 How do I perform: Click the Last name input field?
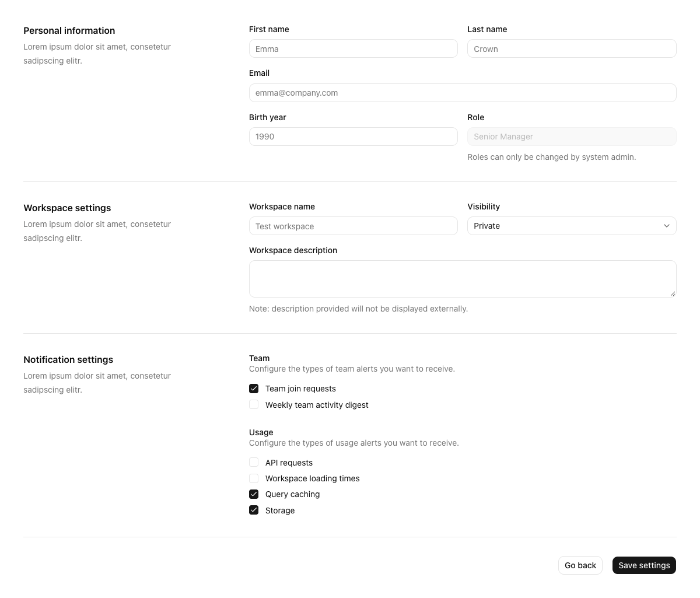point(572,48)
